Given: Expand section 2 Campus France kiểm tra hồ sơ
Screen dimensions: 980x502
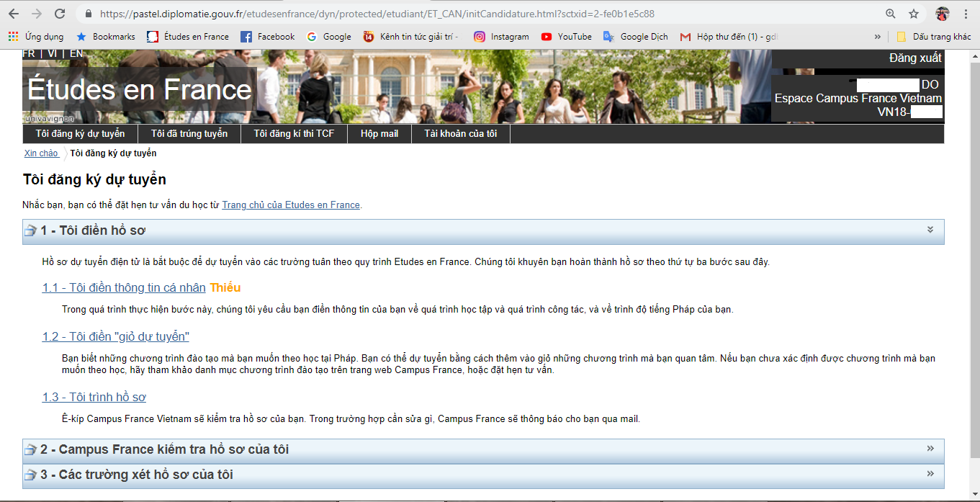Looking at the screenshot, I should 930,449.
